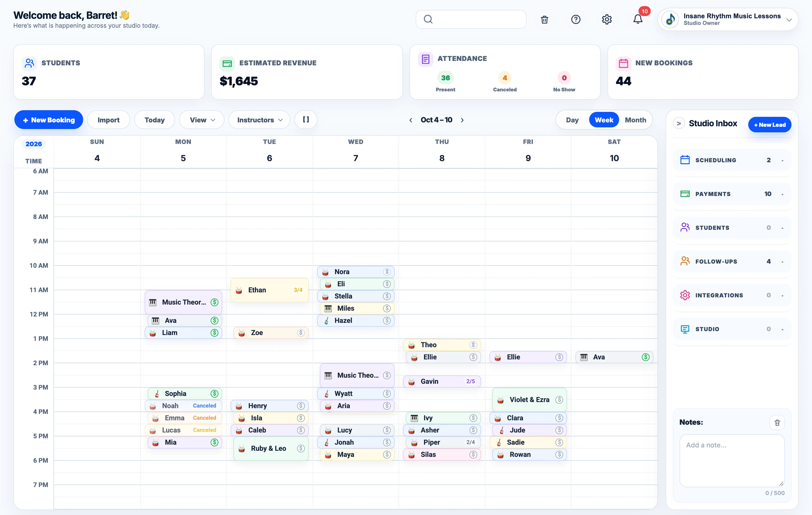Jump to Today
812x515 pixels.
[154, 120]
